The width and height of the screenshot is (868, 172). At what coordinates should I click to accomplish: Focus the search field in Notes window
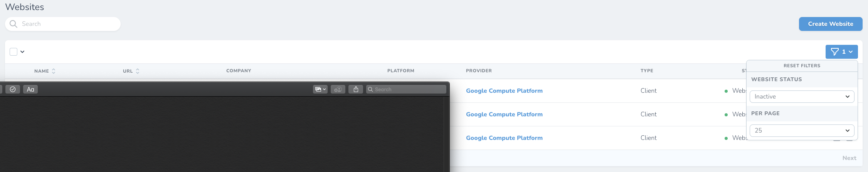tap(406, 89)
